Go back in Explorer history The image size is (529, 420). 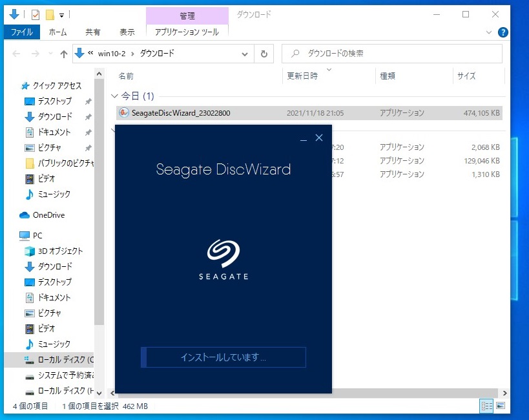point(16,54)
